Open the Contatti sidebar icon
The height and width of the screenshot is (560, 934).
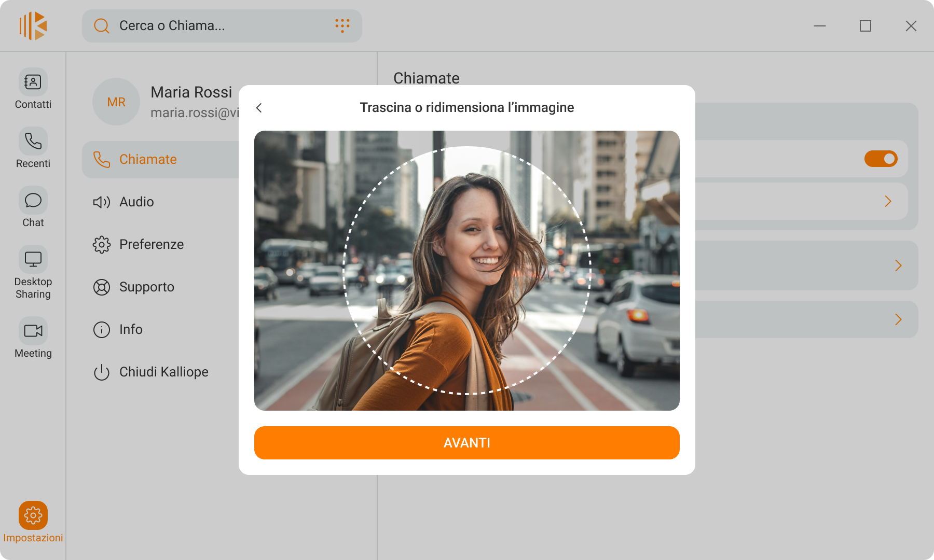pos(33,82)
